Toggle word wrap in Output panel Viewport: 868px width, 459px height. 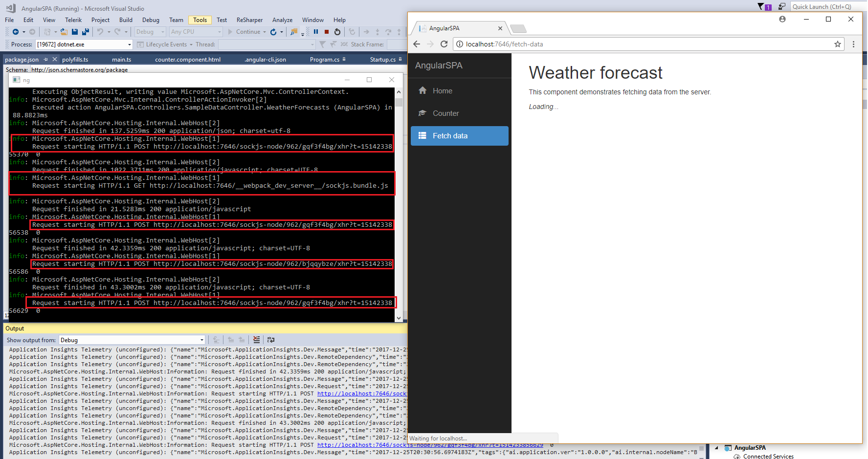tap(271, 340)
